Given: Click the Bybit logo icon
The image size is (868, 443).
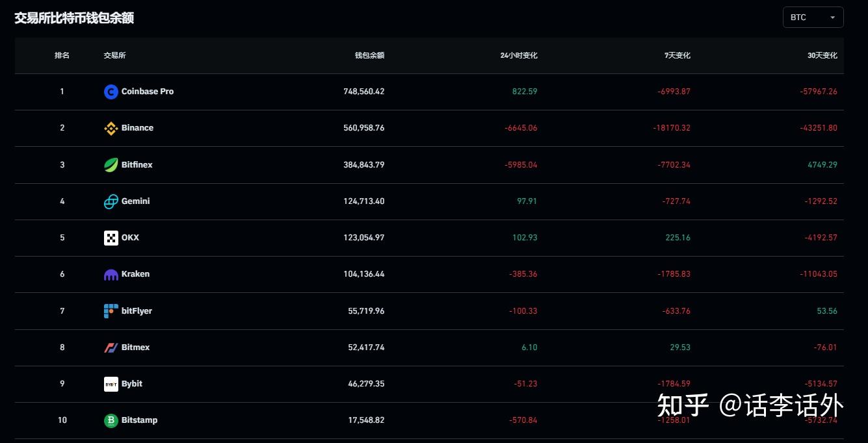Looking at the screenshot, I should [x=111, y=384].
